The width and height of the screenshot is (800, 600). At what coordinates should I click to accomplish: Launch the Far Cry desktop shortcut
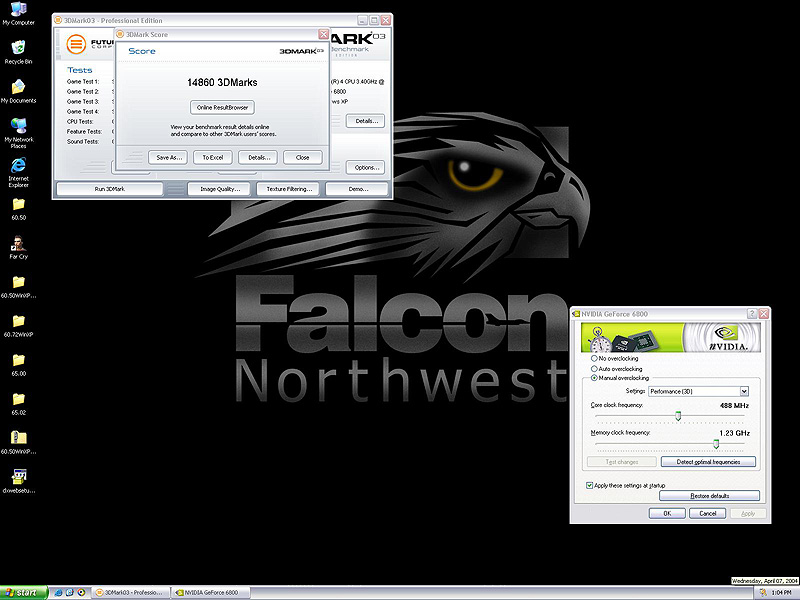point(18,248)
